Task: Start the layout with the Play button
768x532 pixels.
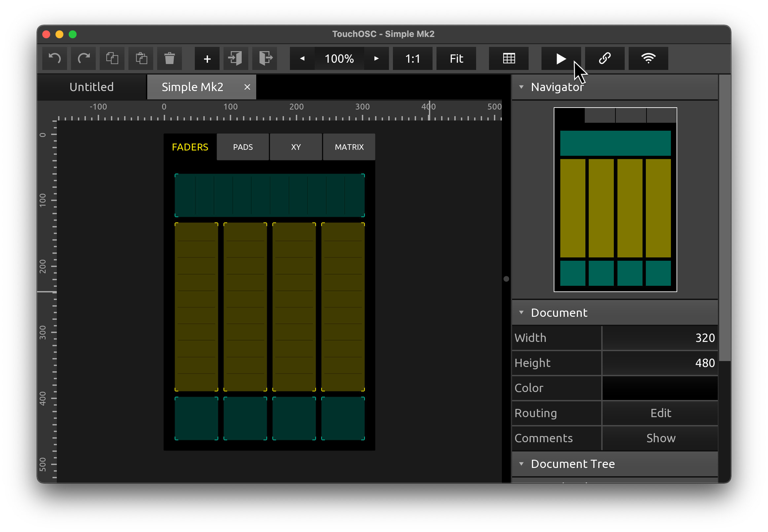Action: [x=561, y=58]
